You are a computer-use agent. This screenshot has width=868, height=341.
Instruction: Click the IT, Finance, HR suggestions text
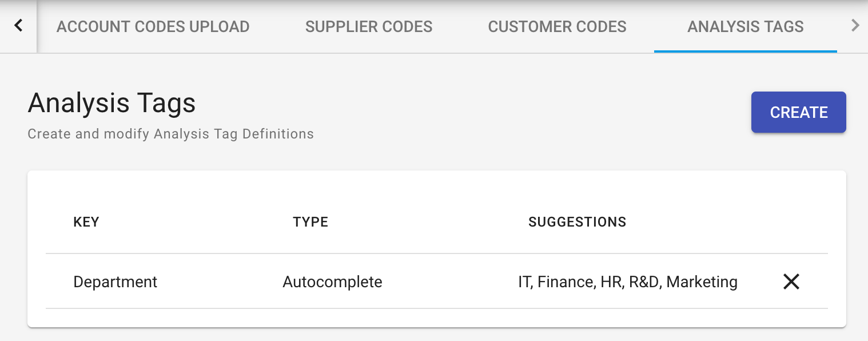(628, 281)
